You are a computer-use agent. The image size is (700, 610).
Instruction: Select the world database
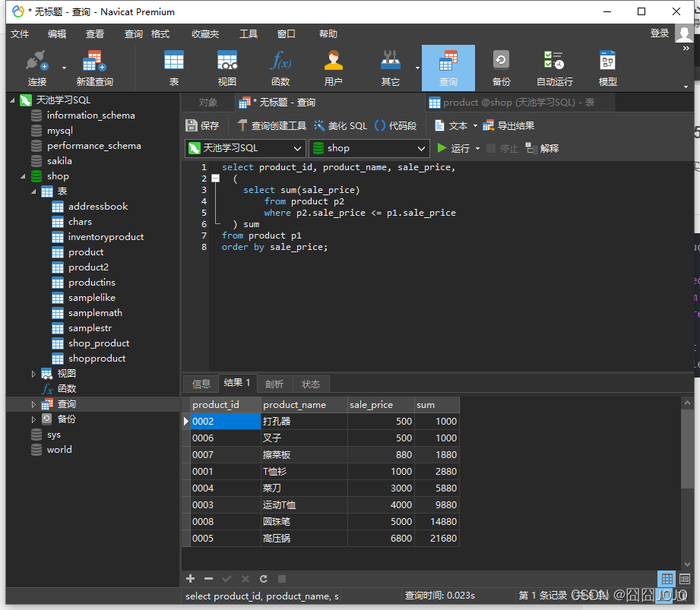tap(59, 450)
